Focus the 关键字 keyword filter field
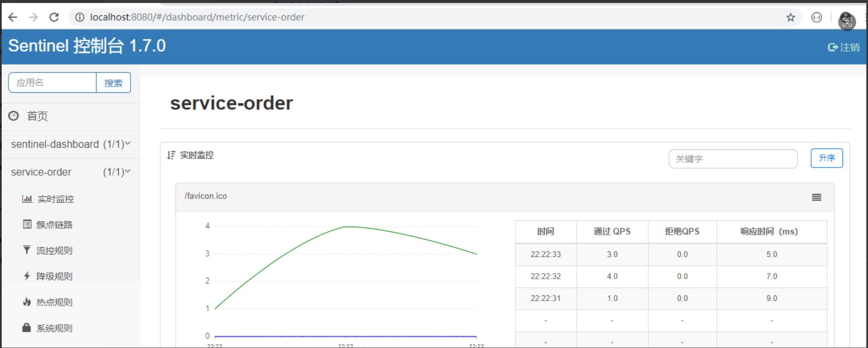This screenshot has width=868, height=348. coord(733,159)
